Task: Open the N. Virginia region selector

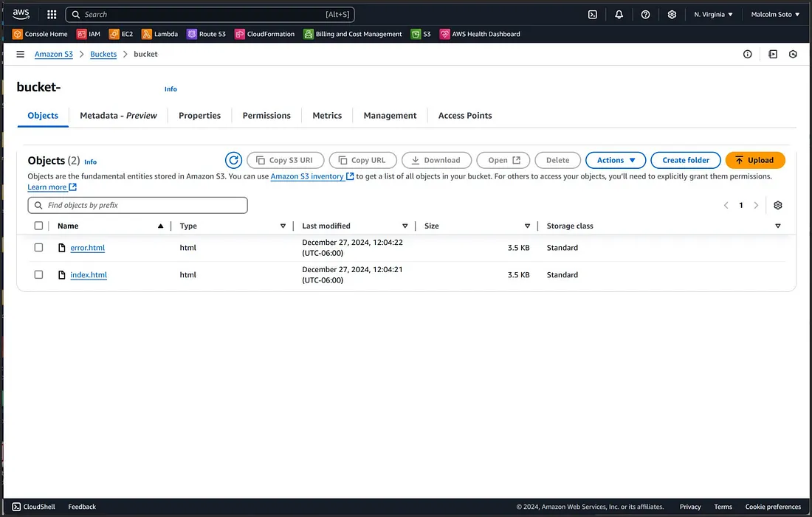Action: coord(712,13)
